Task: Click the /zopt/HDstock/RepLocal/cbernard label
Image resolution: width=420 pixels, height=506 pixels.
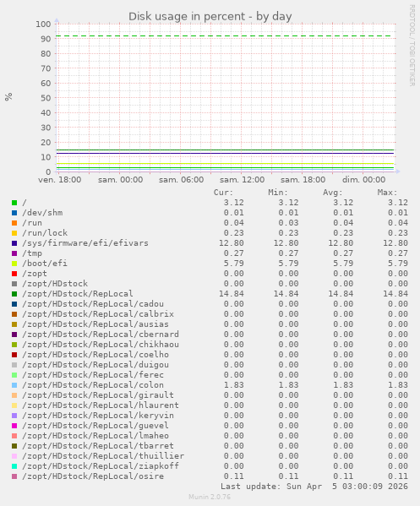Action: 101,335
